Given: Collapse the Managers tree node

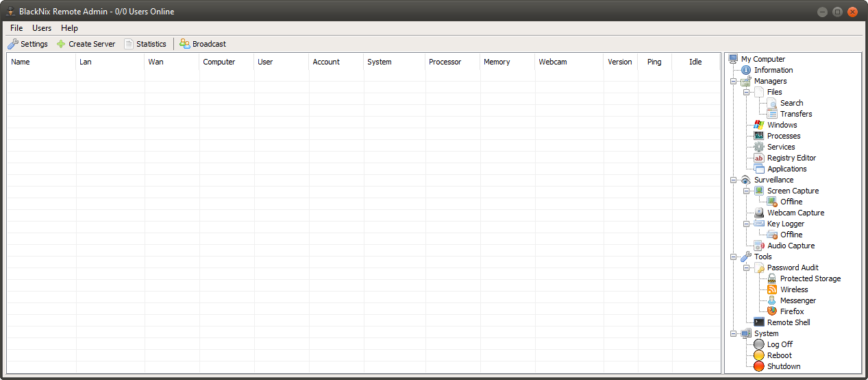Looking at the screenshot, I should (734, 81).
